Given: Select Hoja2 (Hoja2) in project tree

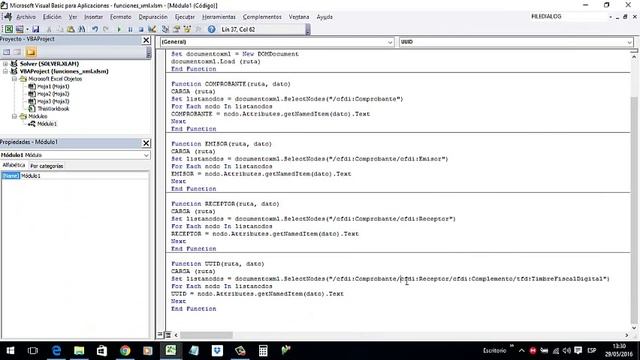Looking at the screenshot, I should coord(53,94).
